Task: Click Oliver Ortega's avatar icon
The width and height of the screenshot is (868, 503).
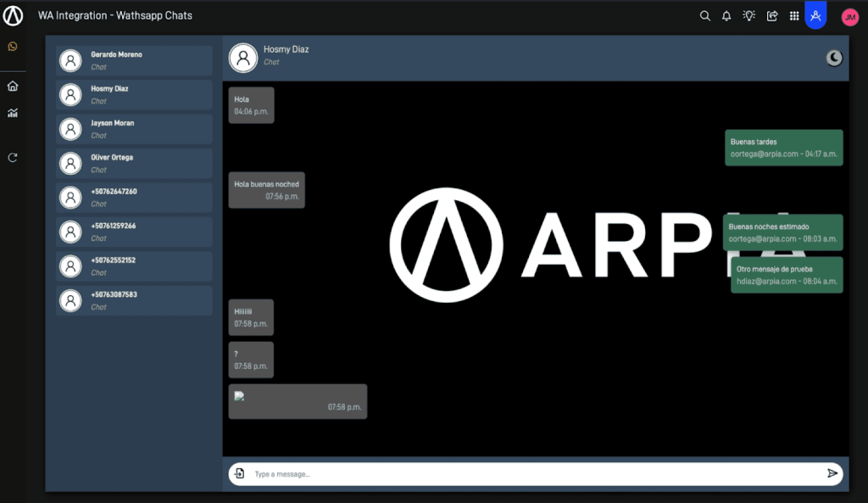Action: [70, 164]
